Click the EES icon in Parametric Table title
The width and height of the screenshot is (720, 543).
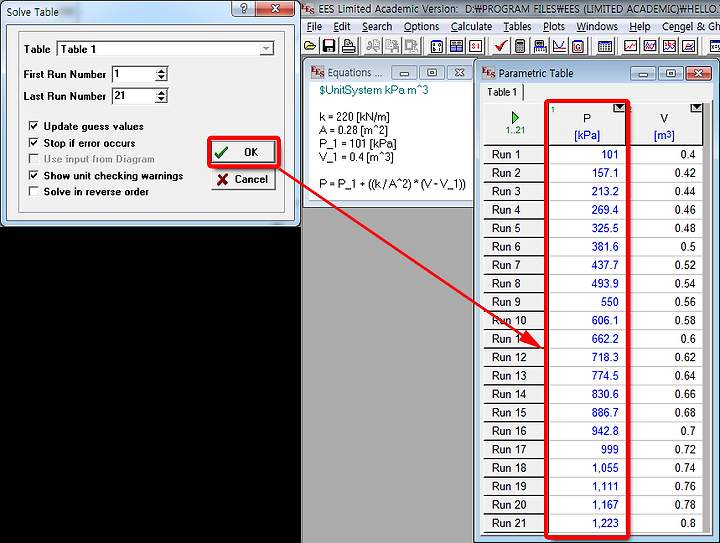[x=489, y=73]
